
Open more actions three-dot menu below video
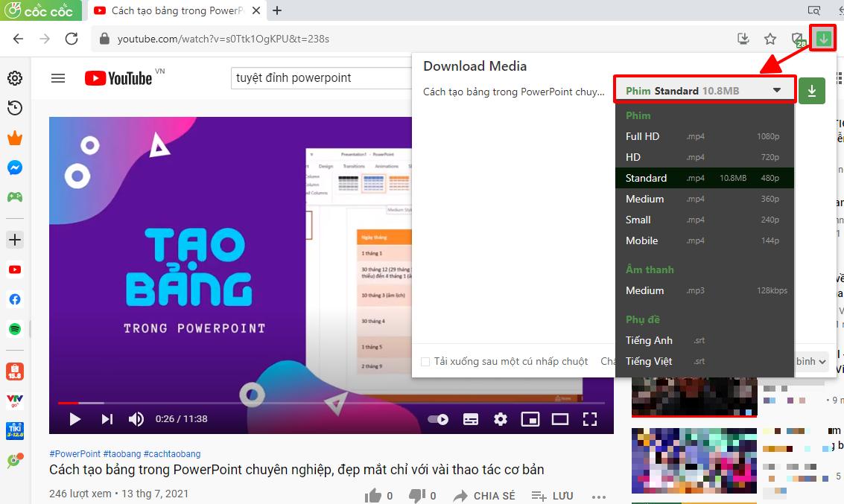tap(599, 497)
